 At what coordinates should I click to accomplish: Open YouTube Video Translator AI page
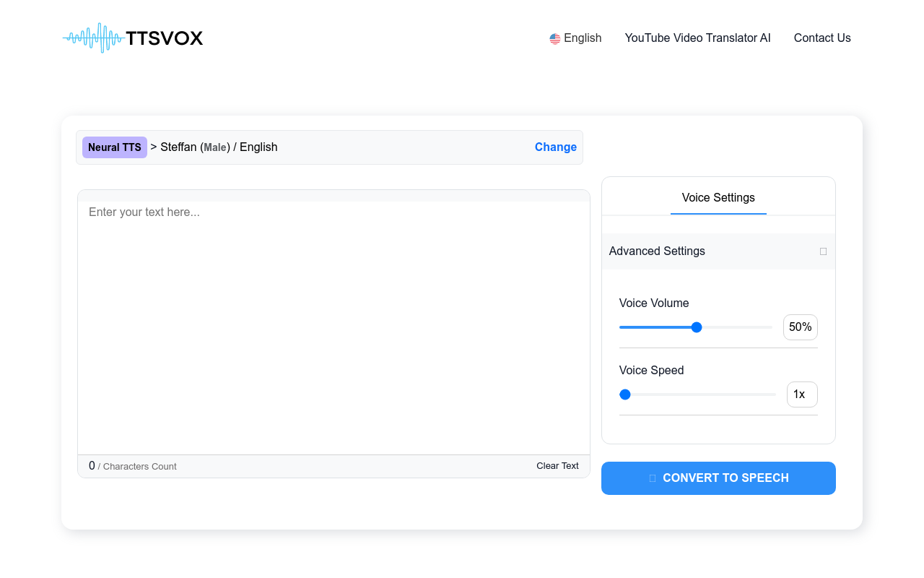point(697,38)
